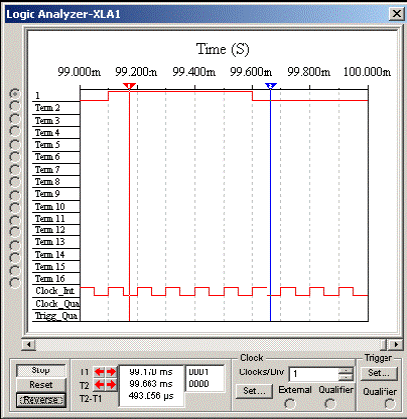Select the radio button for Term 8
This screenshot has height=419, width=407.
(15, 182)
